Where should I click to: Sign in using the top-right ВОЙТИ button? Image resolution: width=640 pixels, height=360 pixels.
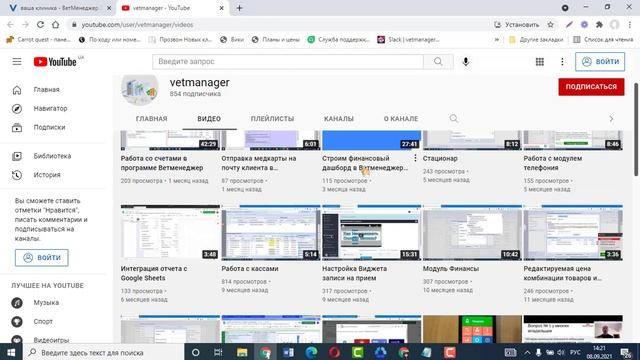coord(600,62)
